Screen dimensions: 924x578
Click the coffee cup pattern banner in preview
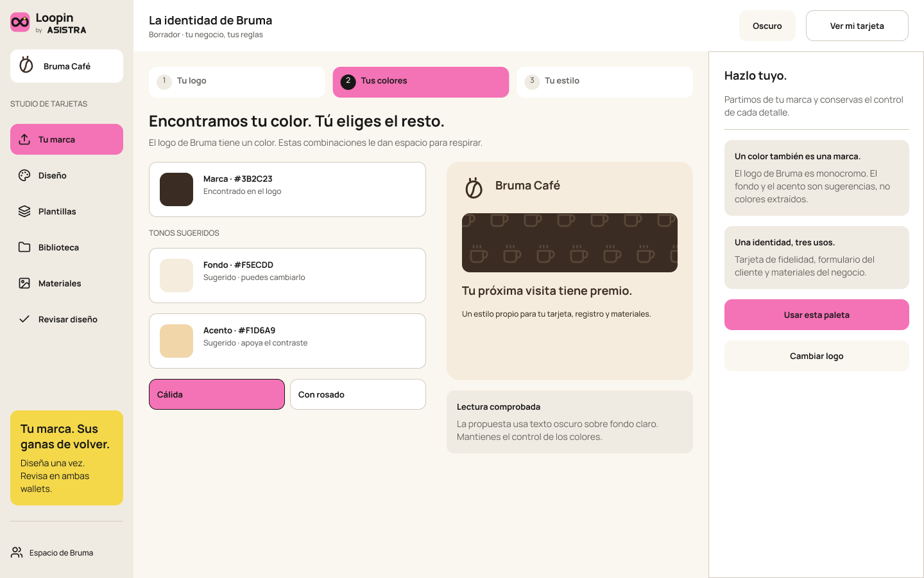[570, 243]
